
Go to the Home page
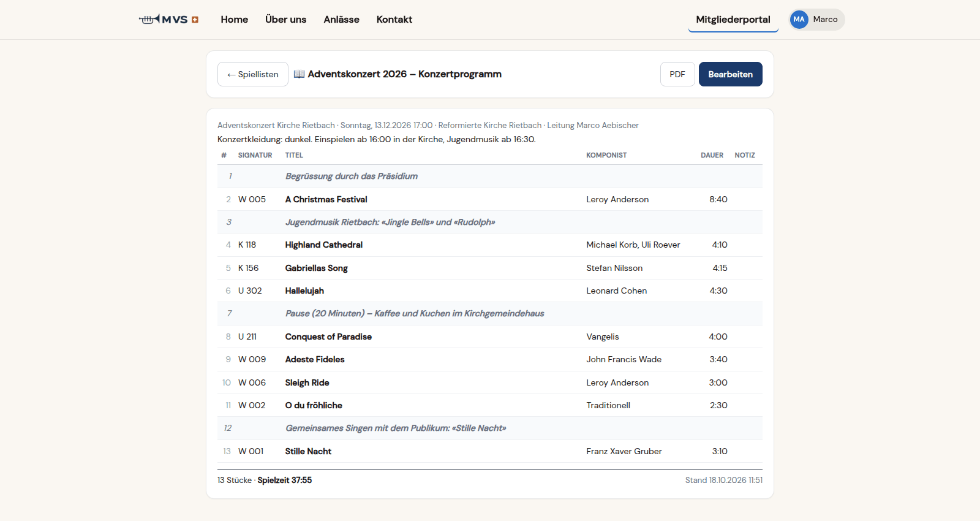coord(235,20)
